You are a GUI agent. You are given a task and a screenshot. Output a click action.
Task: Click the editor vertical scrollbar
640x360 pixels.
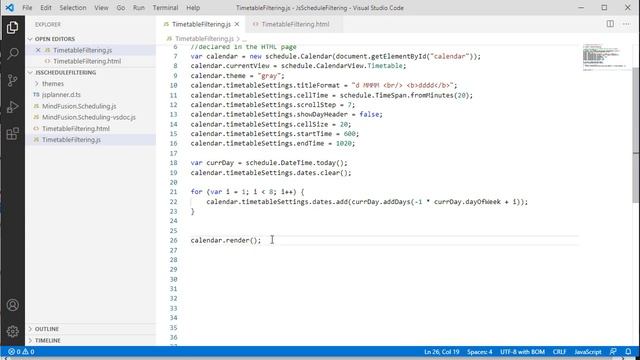coord(636,135)
